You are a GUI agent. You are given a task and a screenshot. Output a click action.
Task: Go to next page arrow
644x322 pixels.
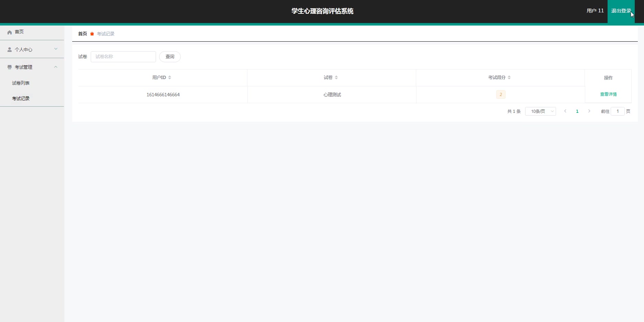pyautogui.click(x=589, y=111)
